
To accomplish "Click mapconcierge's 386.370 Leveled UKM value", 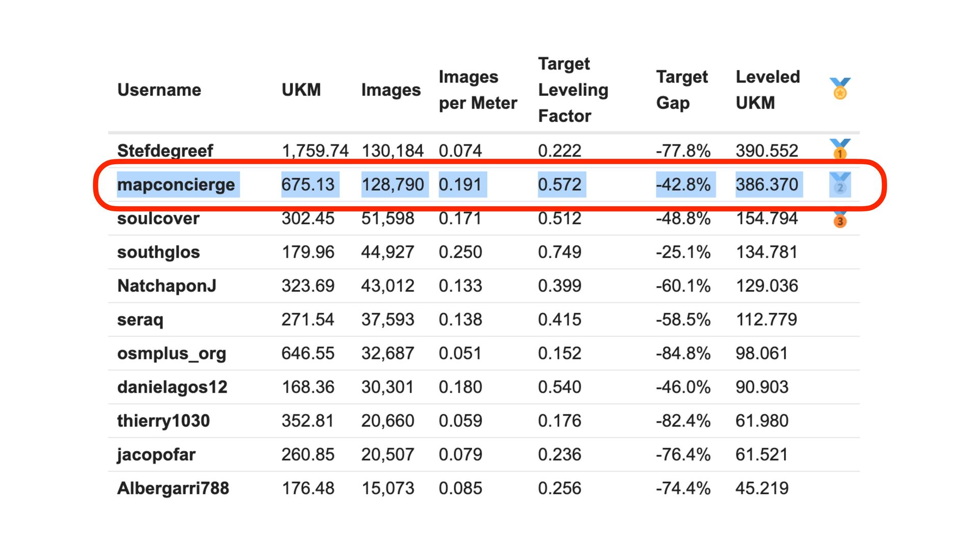I will (767, 184).
